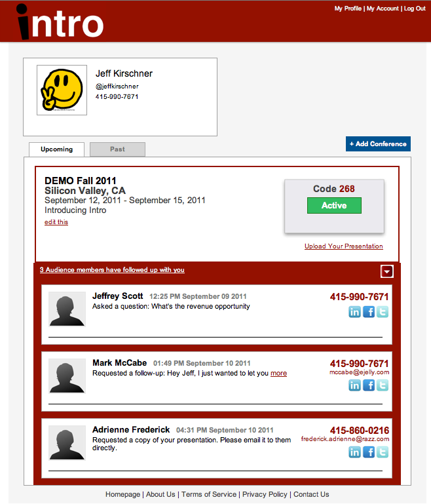The height and width of the screenshot is (504, 431).
Task: Click Jeff Kirschner's smiley profile picture
Action: coord(62,90)
